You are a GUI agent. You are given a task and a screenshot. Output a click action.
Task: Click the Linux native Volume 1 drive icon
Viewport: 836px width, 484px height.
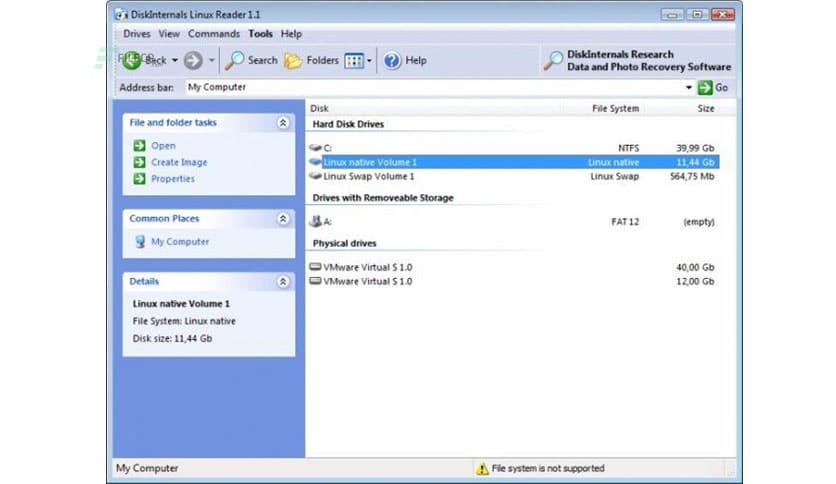tap(315, 162)
